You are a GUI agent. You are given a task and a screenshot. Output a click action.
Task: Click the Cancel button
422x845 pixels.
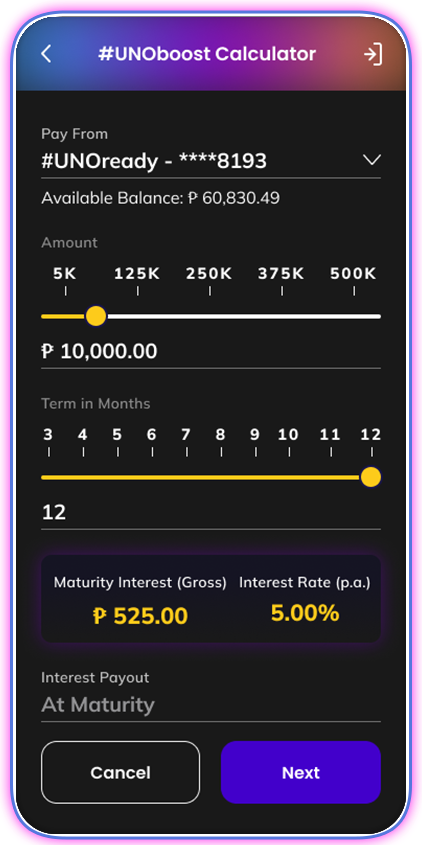click(x=120, y=772)
